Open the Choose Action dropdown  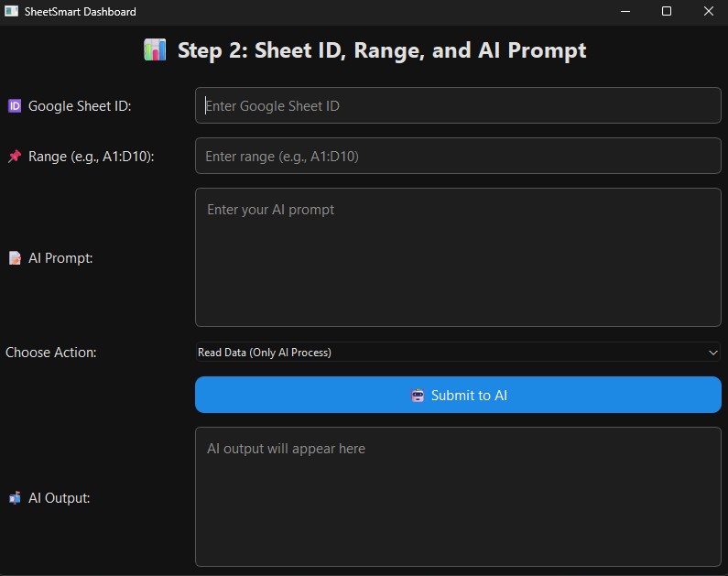click(x=458, y=353)
